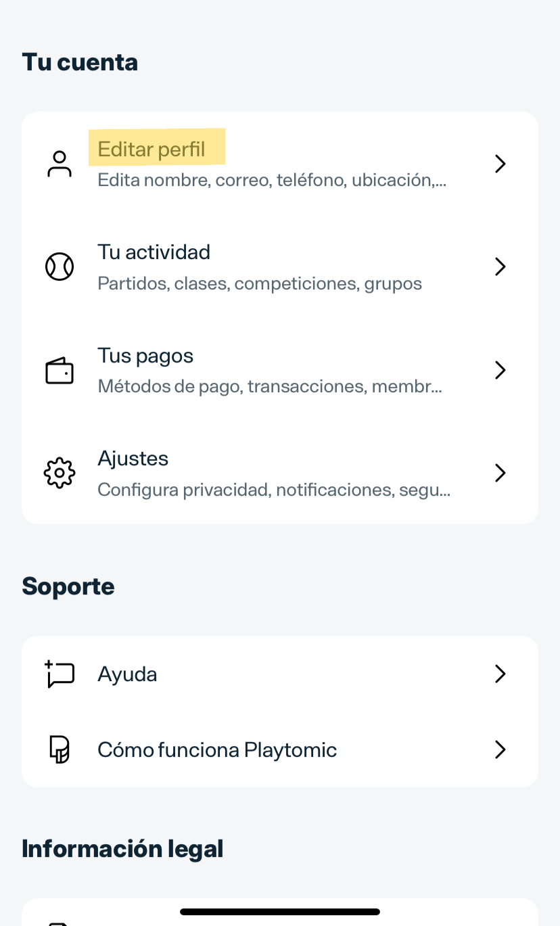Tap the gear icon beside Ajustes

click(60, 473)
